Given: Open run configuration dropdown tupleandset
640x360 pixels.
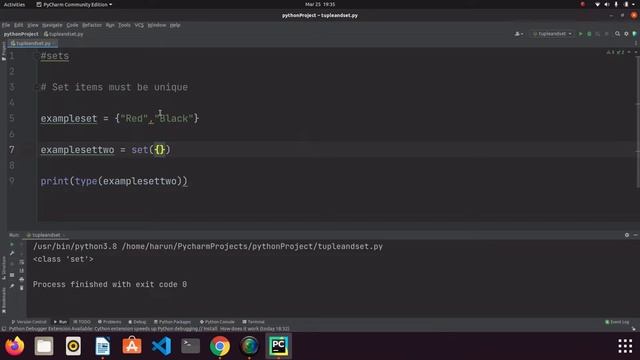Looking at the screenshot, I should coord(552,34).
